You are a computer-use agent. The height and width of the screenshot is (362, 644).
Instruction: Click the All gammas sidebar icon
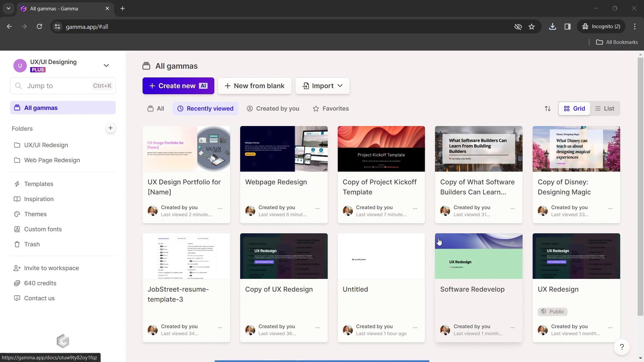click(17, 107)
